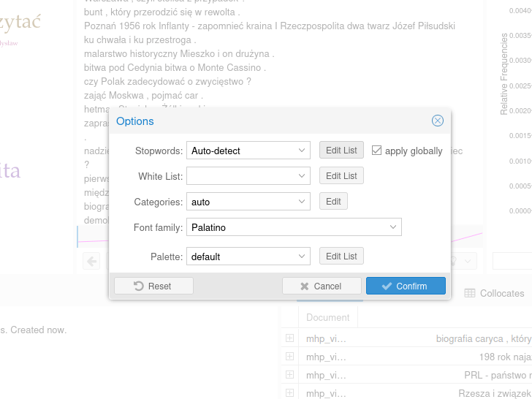This screenshot has width=532, height=399.
Task: Expand the Categories combo box
Action: [x=248, y=202]
